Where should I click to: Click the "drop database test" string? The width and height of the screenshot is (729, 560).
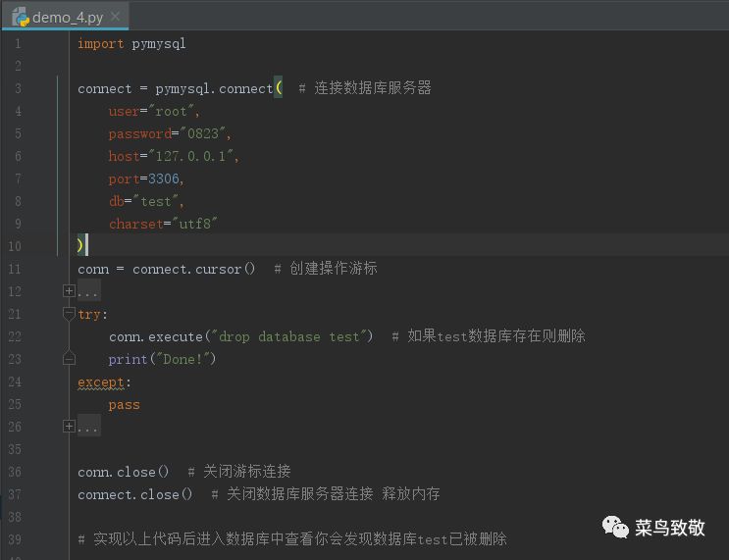[x=288, y=336]
